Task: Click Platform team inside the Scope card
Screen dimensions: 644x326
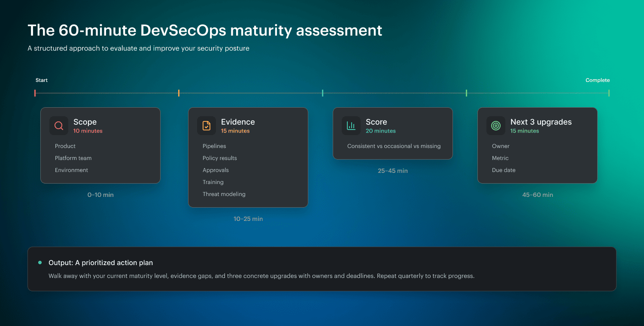Action: click(73, 158)
